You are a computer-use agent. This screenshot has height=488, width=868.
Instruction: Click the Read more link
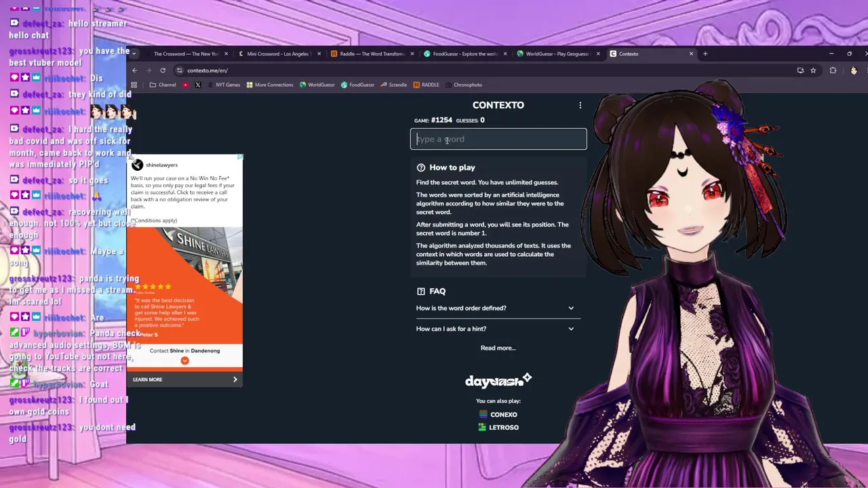pyautogui.click(x=498, y=348)
